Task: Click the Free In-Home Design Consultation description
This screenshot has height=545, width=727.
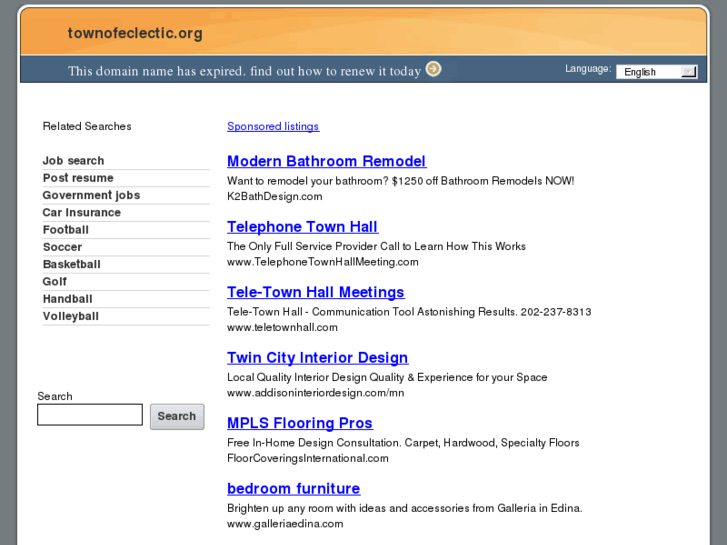Action: pos(403,442)
